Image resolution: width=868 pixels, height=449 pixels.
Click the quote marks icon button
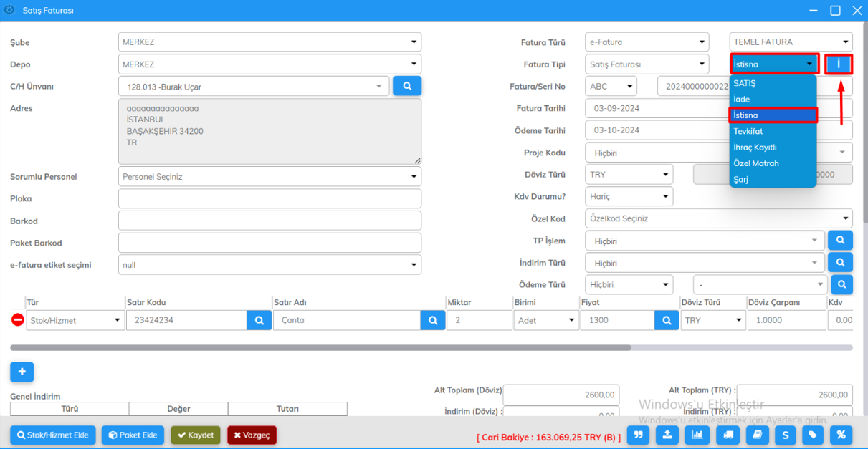coord(638,435)
